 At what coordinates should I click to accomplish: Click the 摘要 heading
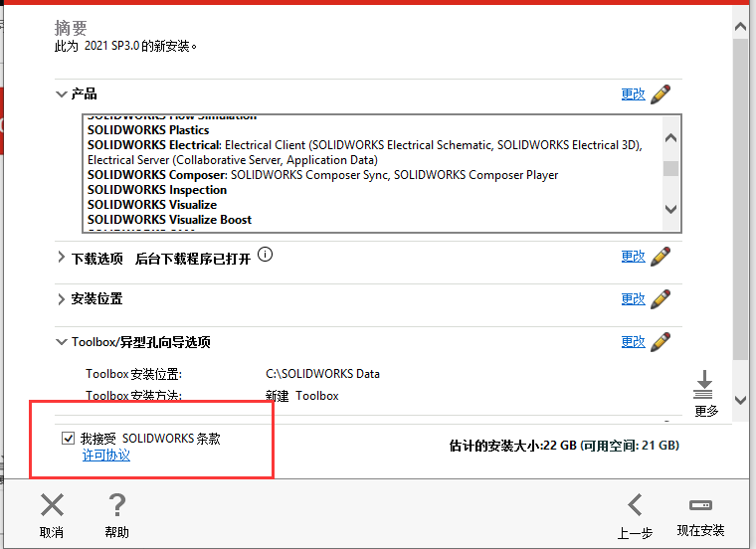71,28
